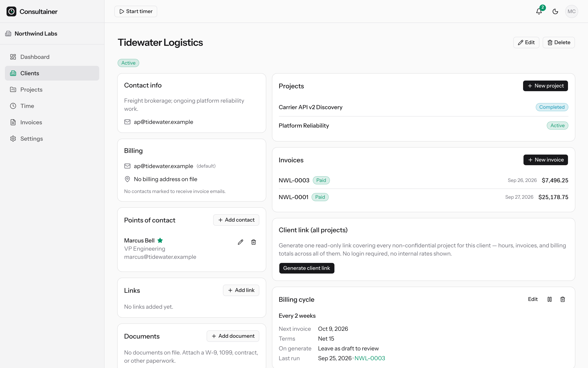Delete Marcus Bell contact trash icon
This screenshot has height=368, width=588.
tap(253, 242)
